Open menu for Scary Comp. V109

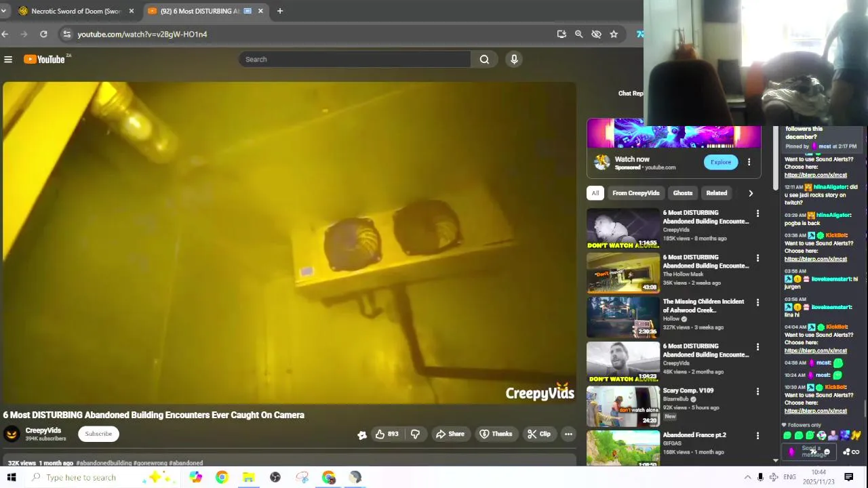757,392
